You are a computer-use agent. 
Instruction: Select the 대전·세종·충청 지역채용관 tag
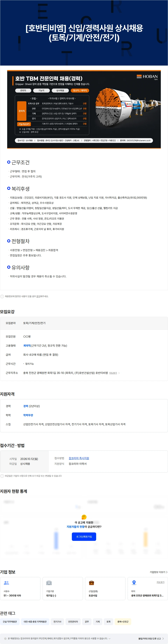[35, 622]
